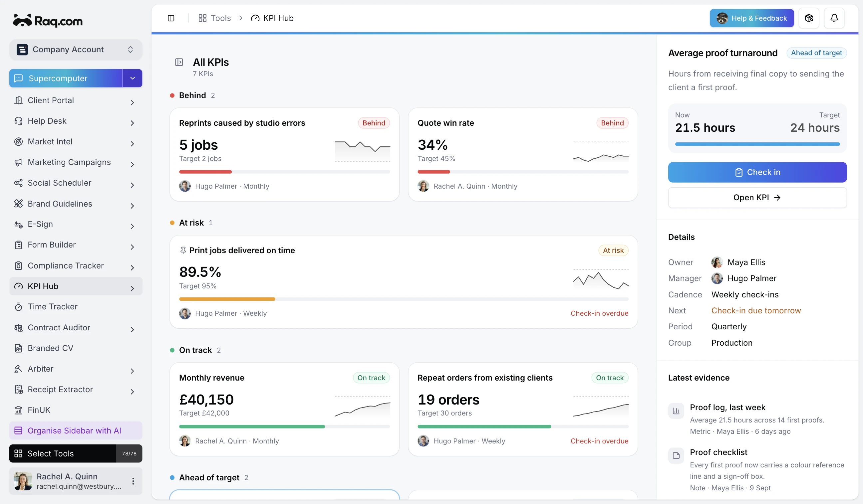Click Organise Sidebar with AI

(x=76, y=430)
